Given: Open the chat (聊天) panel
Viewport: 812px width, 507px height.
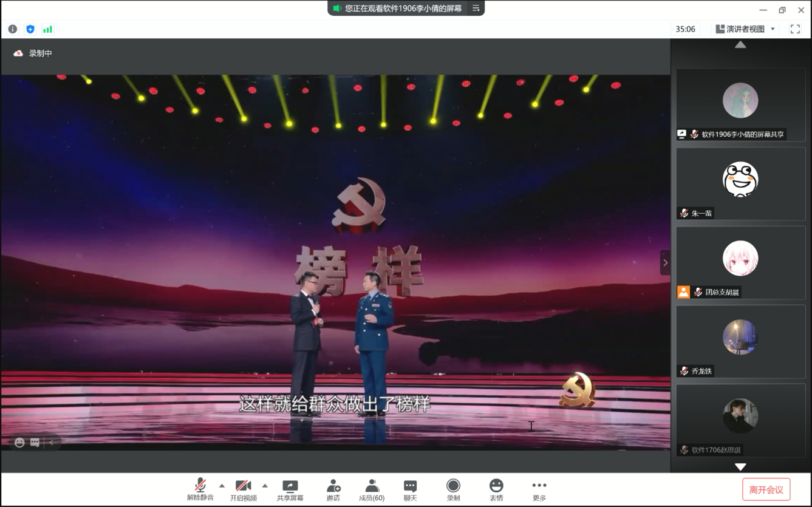Looking at the screenshot, I should pos(410,489).
